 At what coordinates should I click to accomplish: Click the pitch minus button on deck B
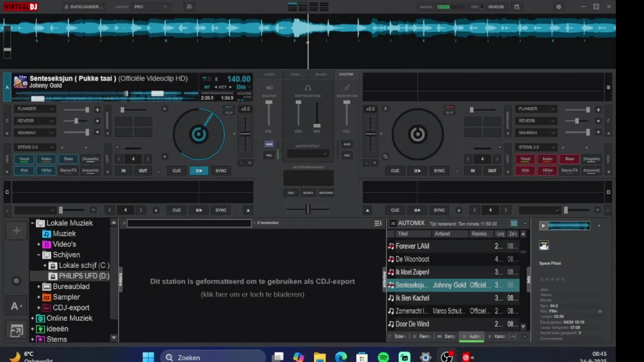pos(366,163)
